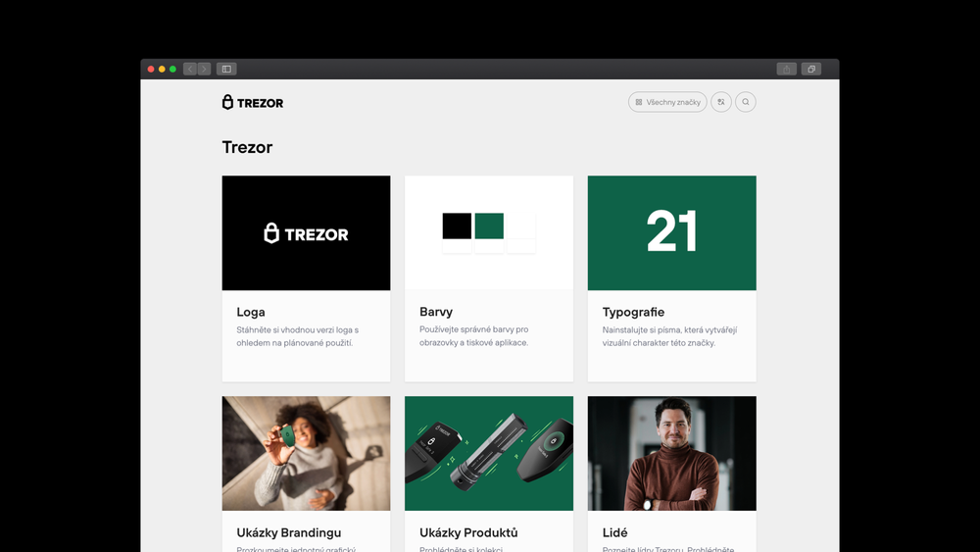The width and height of the screenshot is (980, 552).
Task: Open the Ukázky Brandingu photo
Action: 306,453
